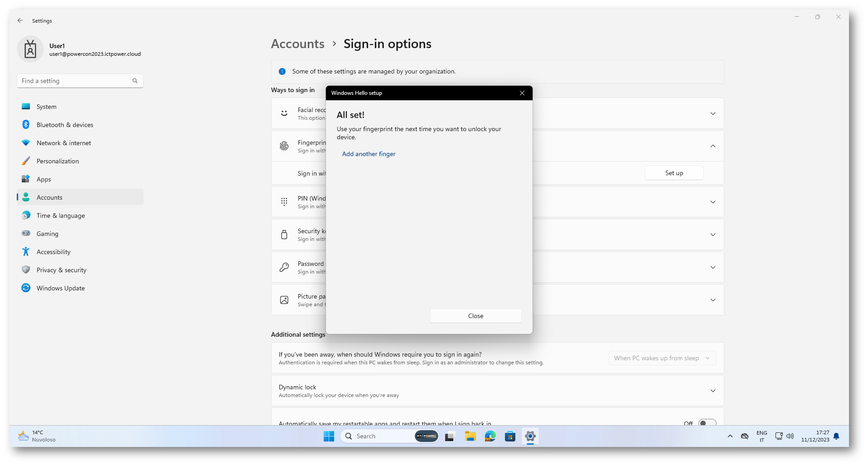Click the Windows Update sync icon
This screenshot has height=466, width=868.
tap(26, 288)
